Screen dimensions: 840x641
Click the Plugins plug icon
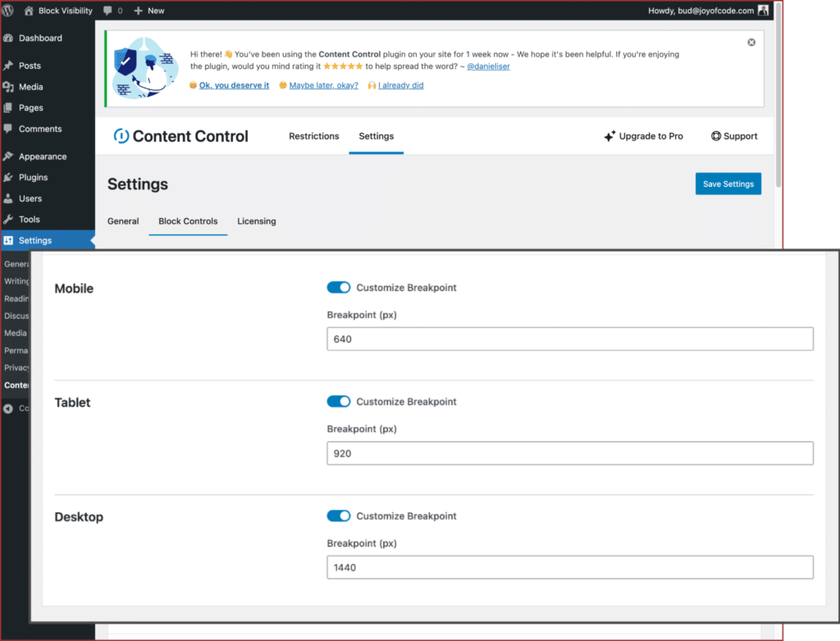(x=8, y=177)
